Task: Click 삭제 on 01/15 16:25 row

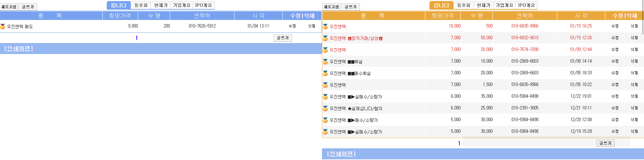Action: pyautogui.click(x=634, y=26)
